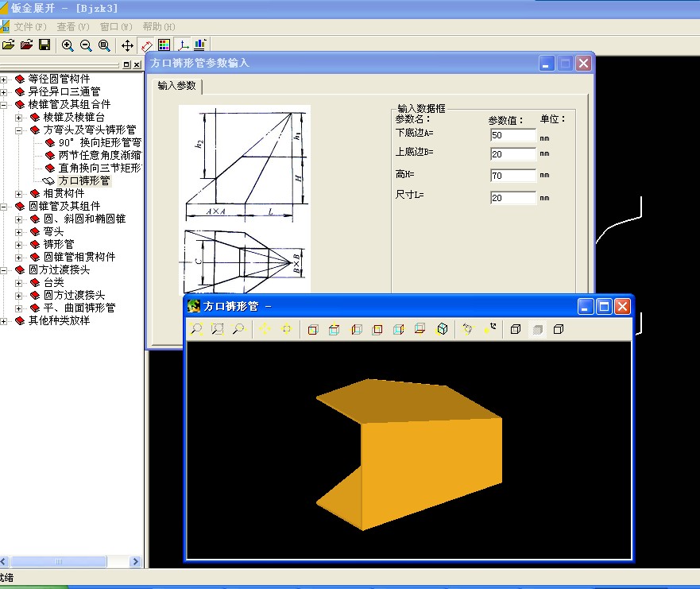The image size is (700, 589).
Task: Toggle the red dimension arrow tool
Action: tap(146, 45)
